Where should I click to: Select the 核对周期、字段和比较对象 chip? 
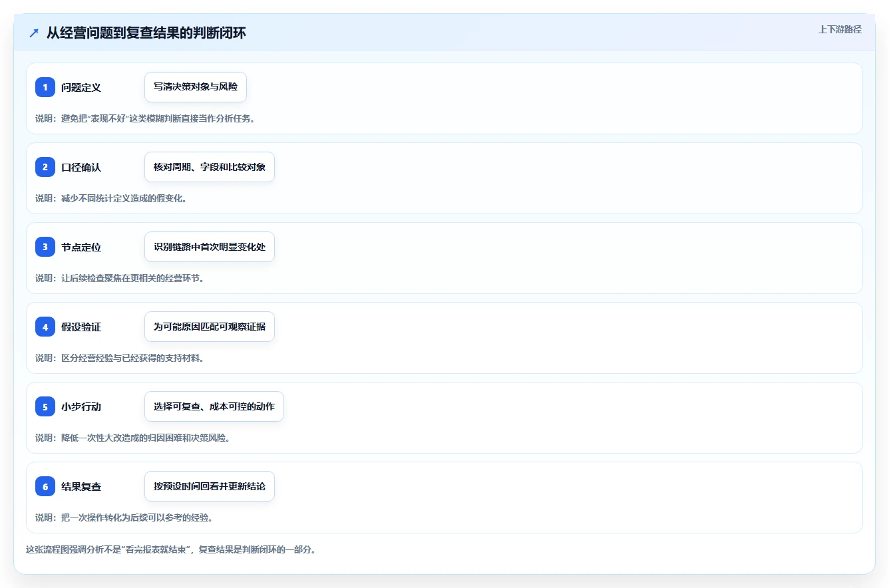click(x=210, y=167)
